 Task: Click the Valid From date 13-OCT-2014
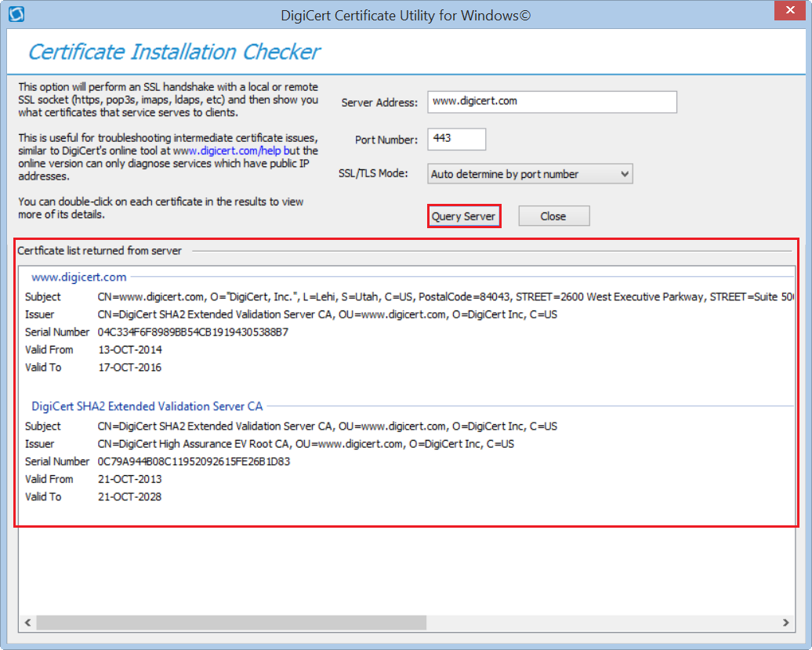click(x=130, y=350)
